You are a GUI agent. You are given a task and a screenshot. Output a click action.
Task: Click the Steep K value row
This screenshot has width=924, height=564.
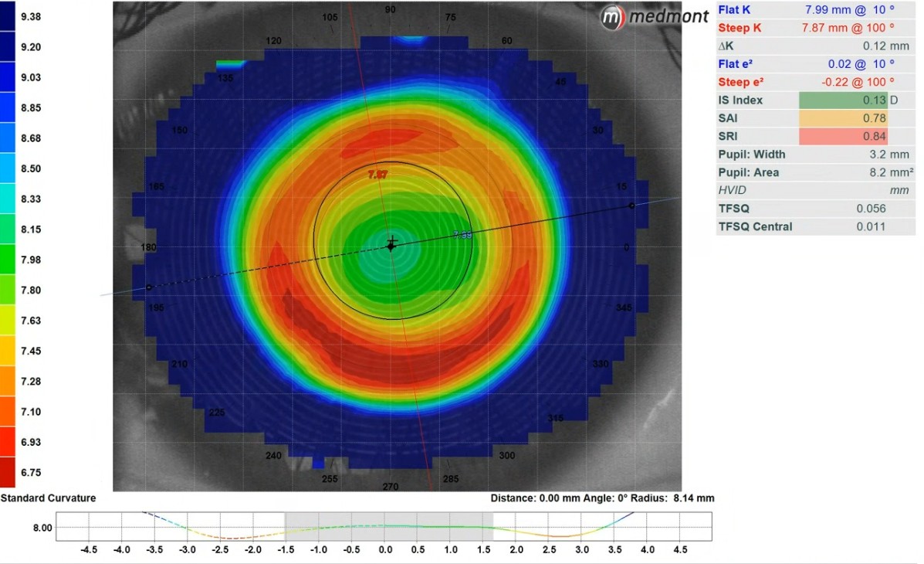tap(815, 28)
